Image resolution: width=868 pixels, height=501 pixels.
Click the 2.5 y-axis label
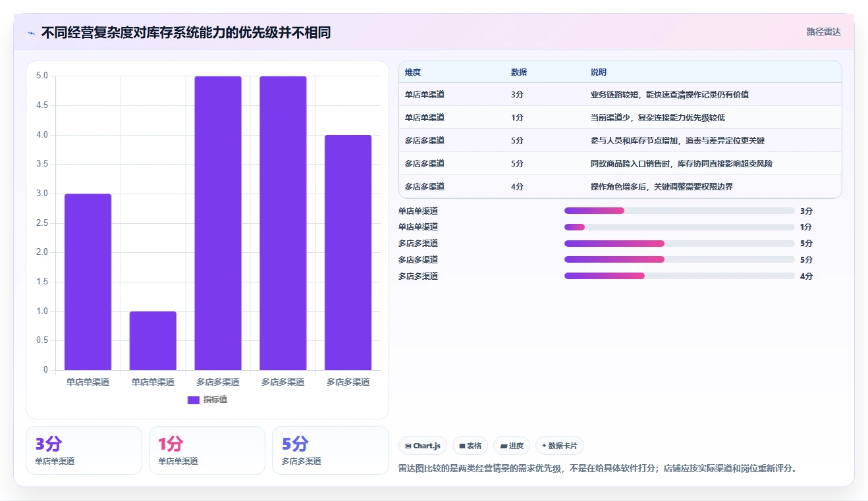click(x=41, y=223)
